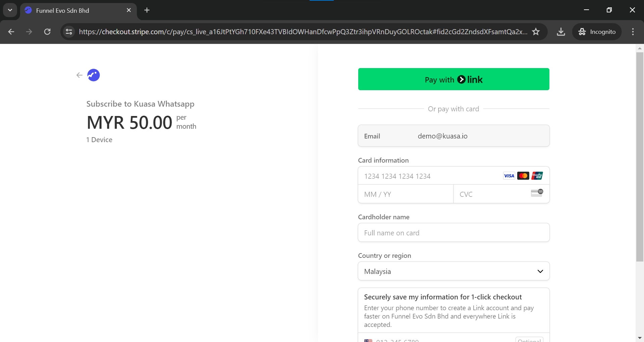Click the Funnel Evo merchant logo
The image size is (644, 342).
tap(94, 75)
